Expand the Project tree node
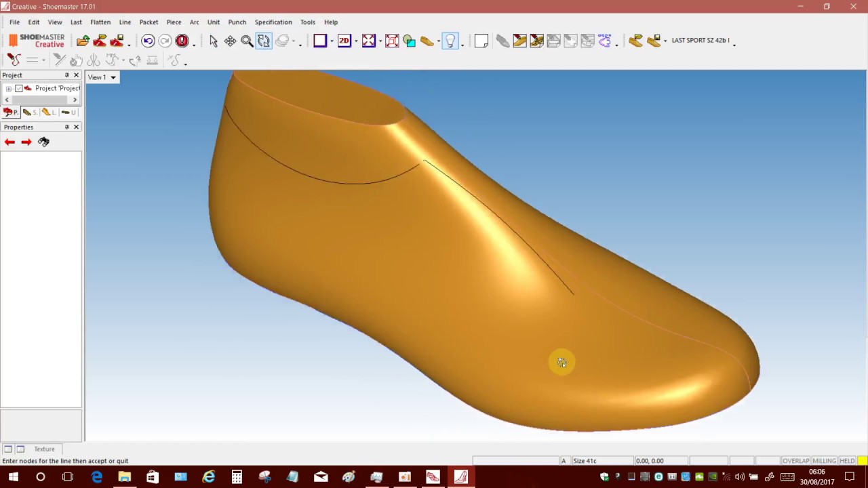The width and height of the screenshot is (868, 488). [x=8, y=88]
